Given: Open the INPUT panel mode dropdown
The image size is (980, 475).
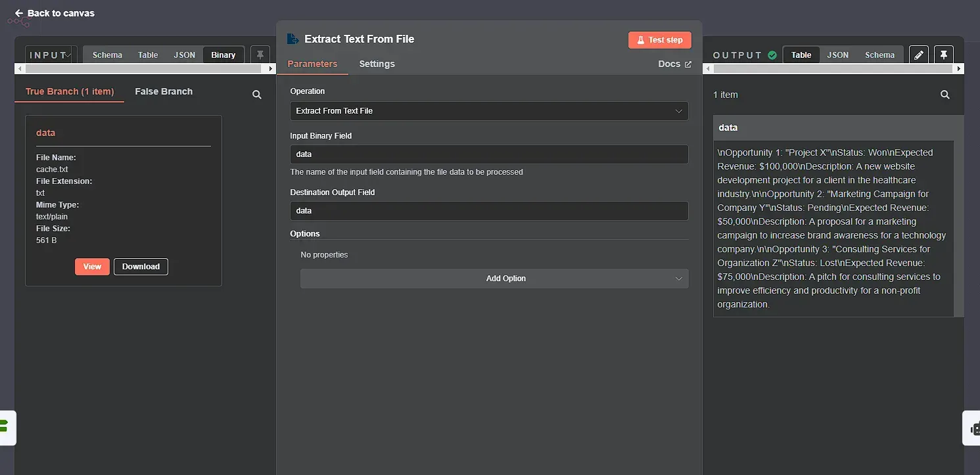Looking at the screenshot, I should pyautogui.click(x=50, y=55).
